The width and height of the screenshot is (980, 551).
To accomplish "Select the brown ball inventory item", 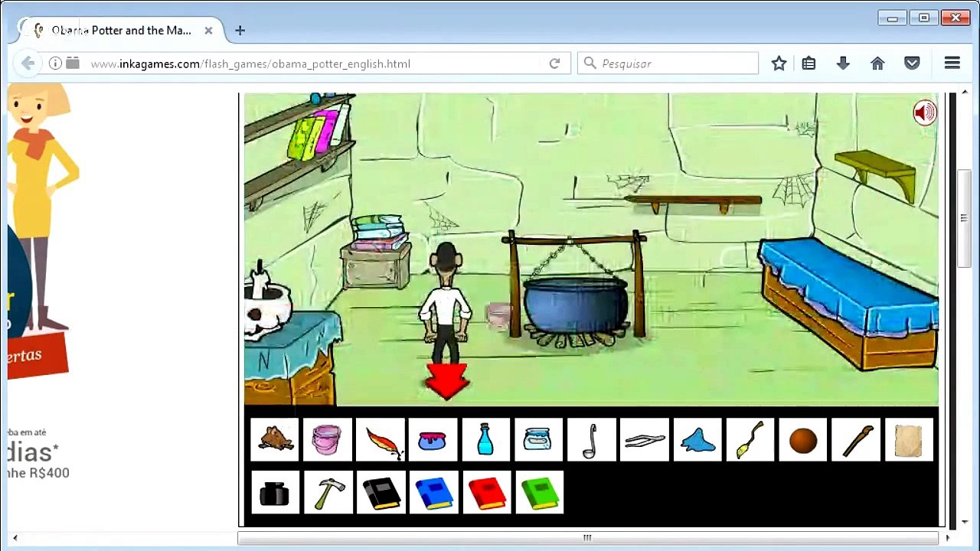I will pos(803,439).
